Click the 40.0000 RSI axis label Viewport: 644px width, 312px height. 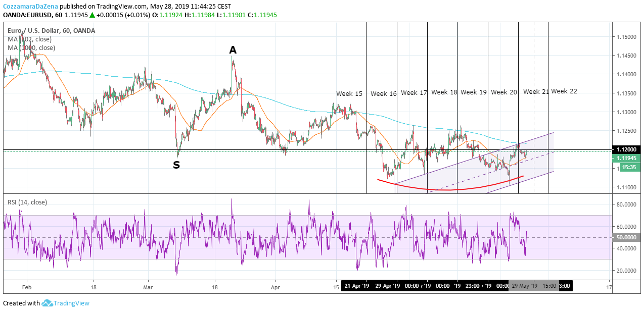[x=626, y=248]
